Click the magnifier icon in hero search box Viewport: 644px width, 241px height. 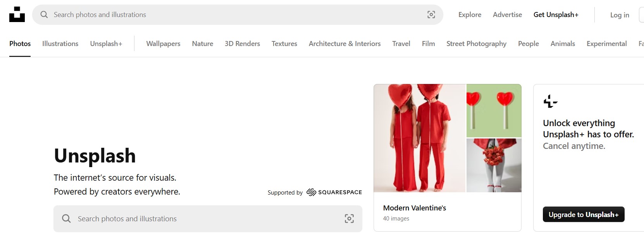(67, 219)
